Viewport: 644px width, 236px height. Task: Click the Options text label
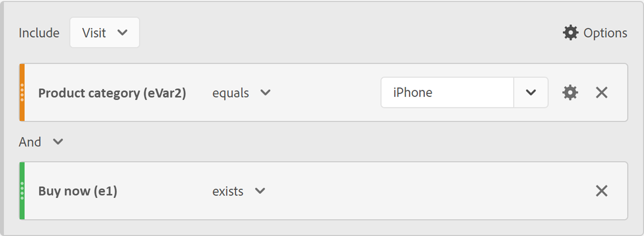point(605,33)
